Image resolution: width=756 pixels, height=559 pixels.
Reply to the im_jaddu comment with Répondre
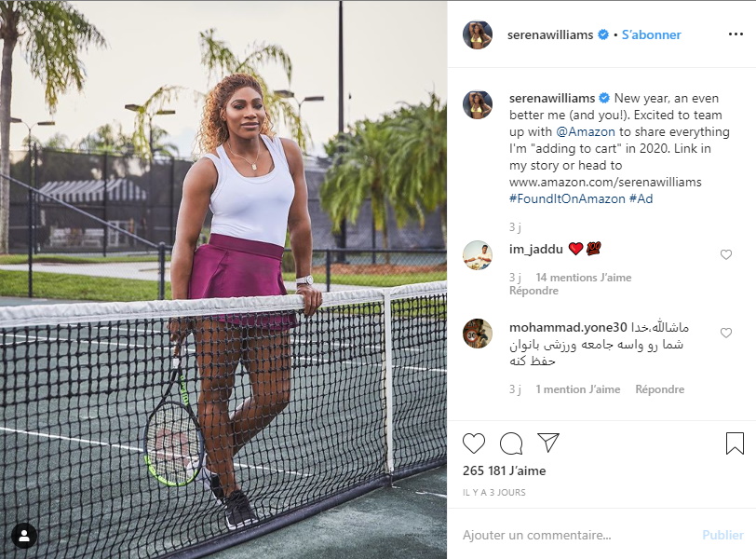[533, 291]
